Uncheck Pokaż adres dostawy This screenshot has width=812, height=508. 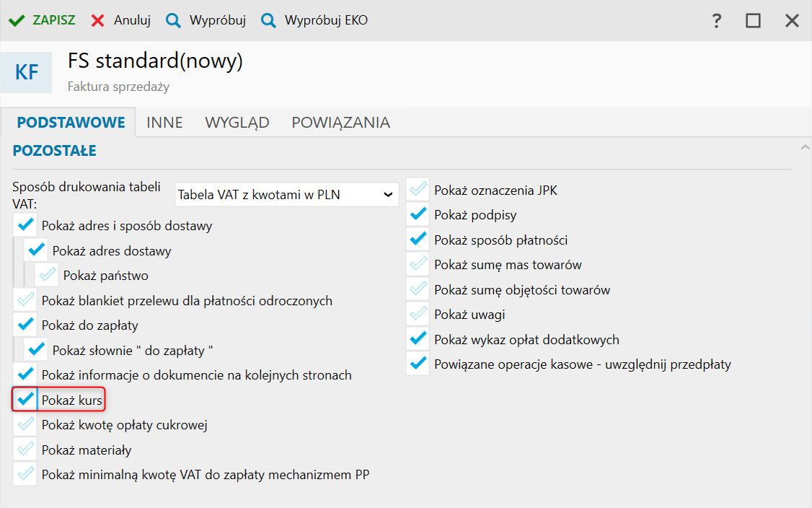pyautogui.click(x=36, y=250)
